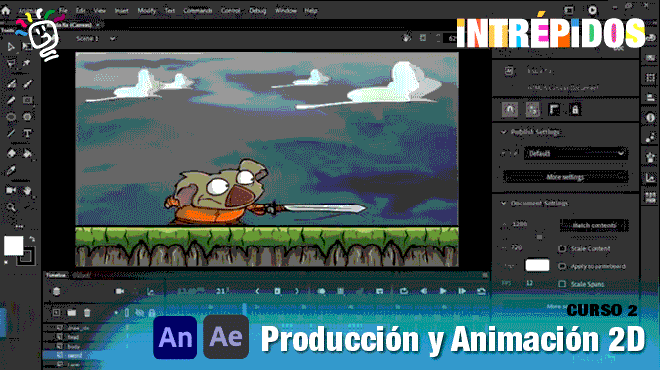Collapse Document Settings section
Image resolution: width=660 pixels, height=370 pixels.
[504, 203]
